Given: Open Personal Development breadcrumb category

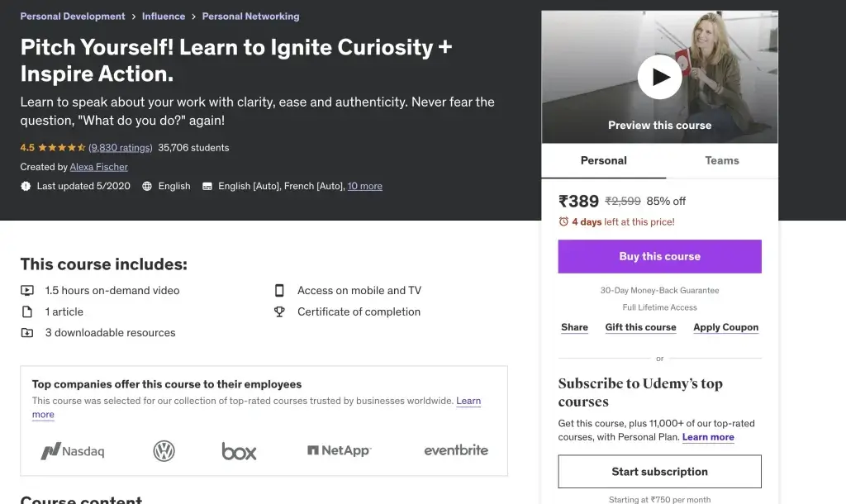Looking at the screenshot, I should [x=73, y=17].
